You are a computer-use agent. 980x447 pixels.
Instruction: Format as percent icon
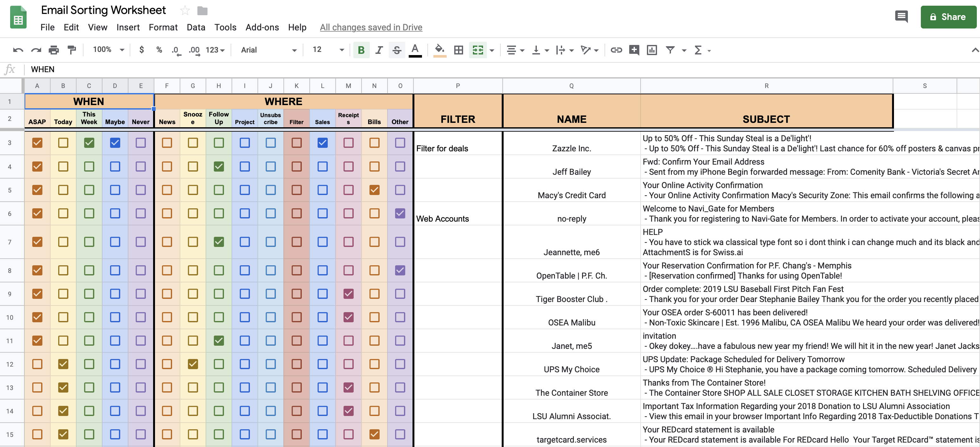pos(159,50)
